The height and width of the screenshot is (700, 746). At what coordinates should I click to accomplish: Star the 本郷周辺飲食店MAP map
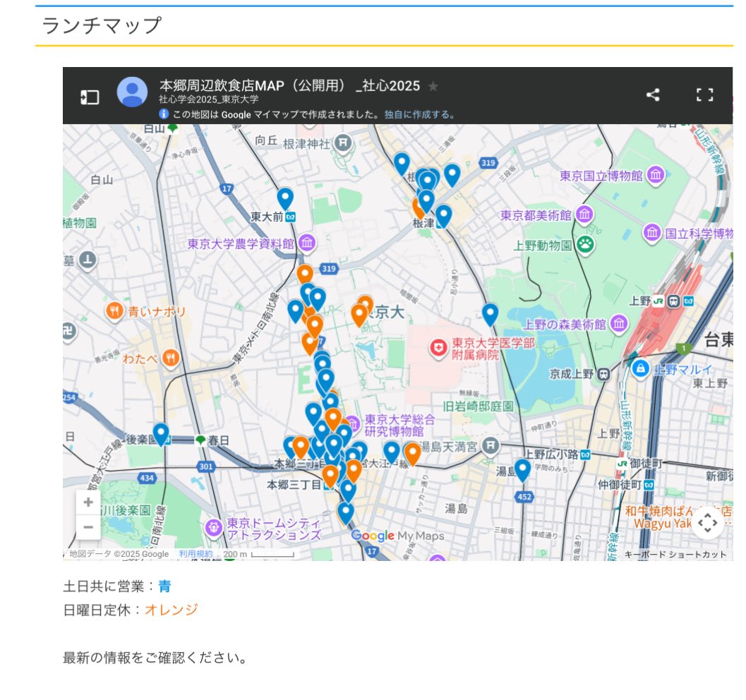(x=433, y=86)
